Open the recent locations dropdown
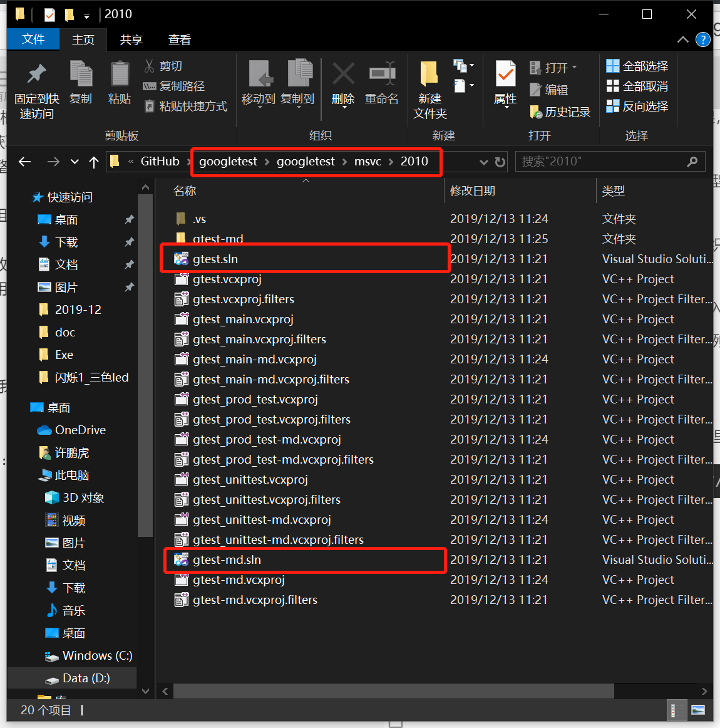This screenshot has width=720, height=728. click(75, 162)
